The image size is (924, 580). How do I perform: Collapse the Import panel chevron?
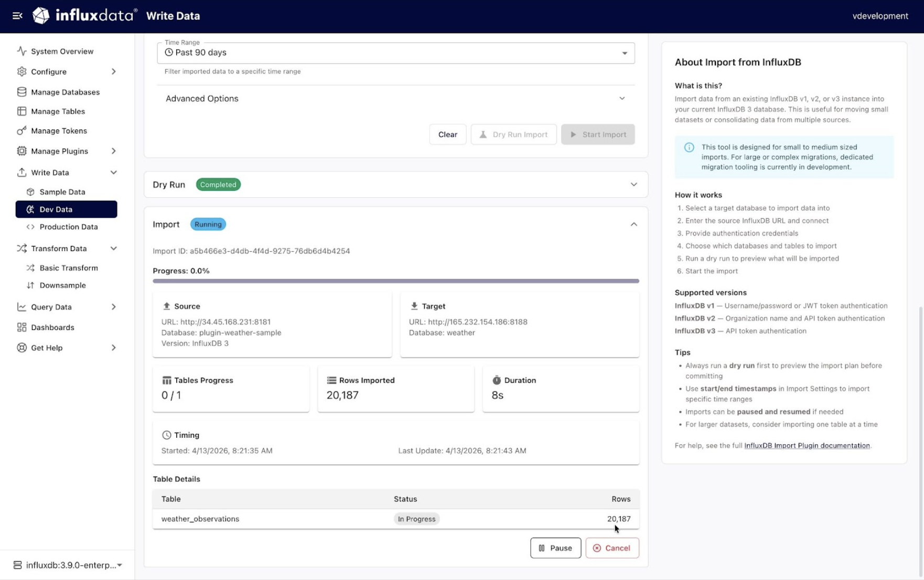[x=634, y=224]
